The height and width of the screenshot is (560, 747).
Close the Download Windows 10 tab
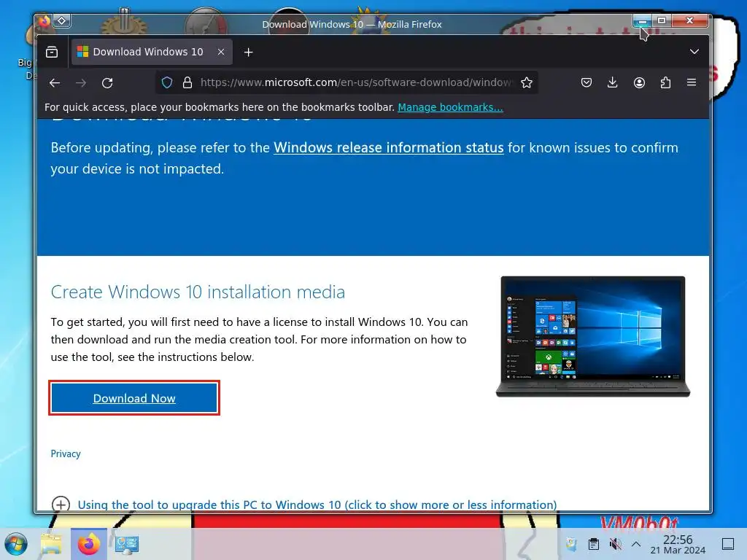[221, 52]
